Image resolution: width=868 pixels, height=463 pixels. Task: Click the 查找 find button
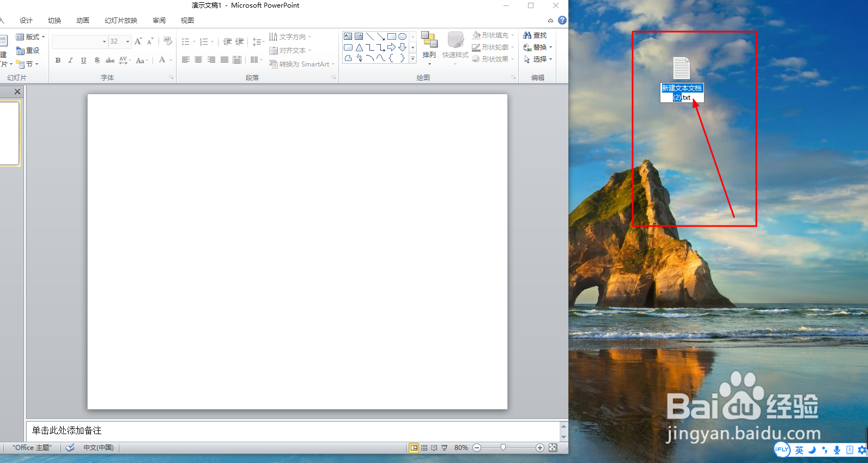click(535, 35)
